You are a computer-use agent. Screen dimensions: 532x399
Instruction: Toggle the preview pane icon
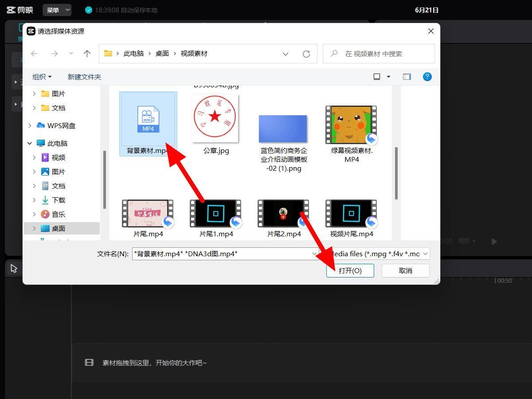[x=407, y=77]
